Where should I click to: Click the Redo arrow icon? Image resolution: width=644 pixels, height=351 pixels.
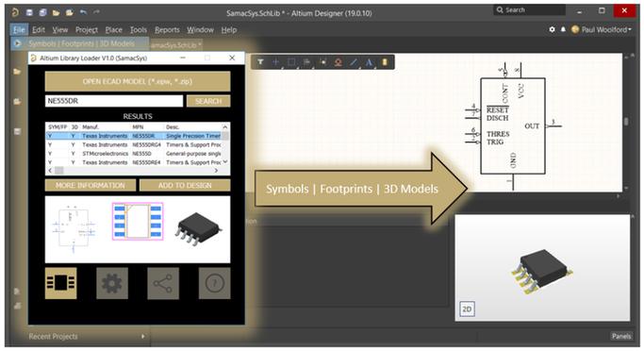(96, 12)
